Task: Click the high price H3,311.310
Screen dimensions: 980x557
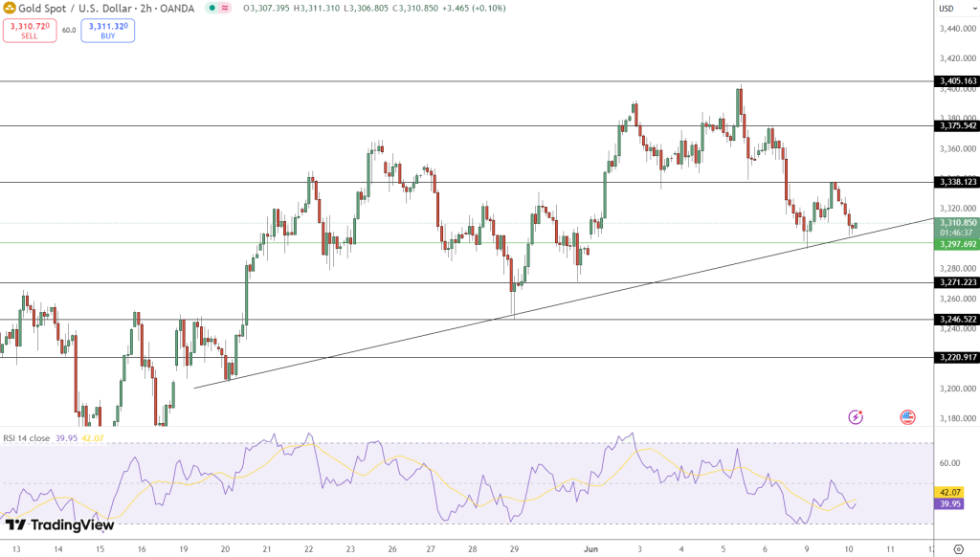Action: pos(317,8)
